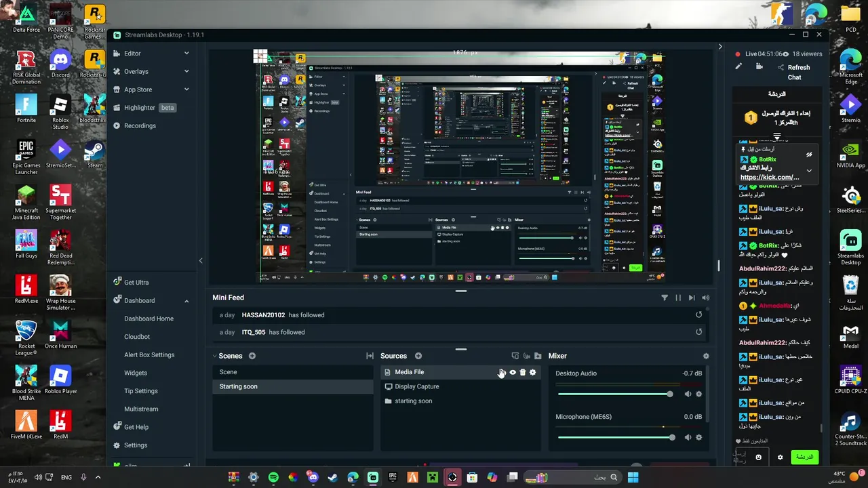Repeat the HASSAN20102 follow alert

pos(698,314)
